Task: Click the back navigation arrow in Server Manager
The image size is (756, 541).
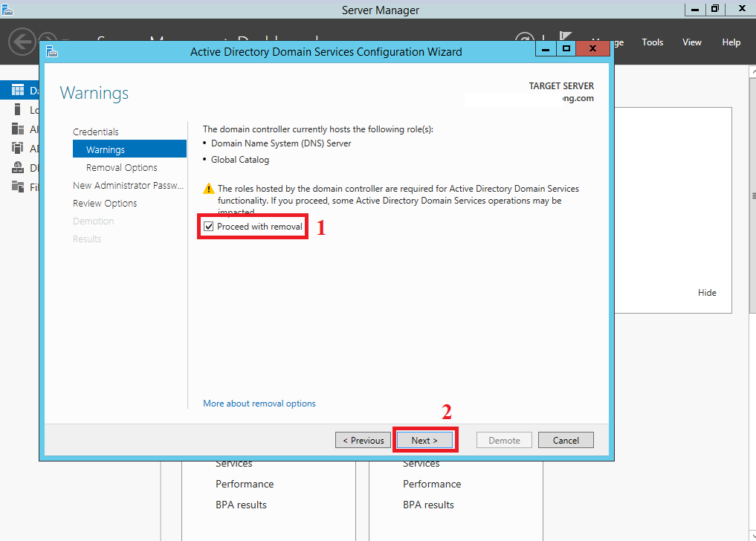Action: pyautogui.click(x=22, y=42)
